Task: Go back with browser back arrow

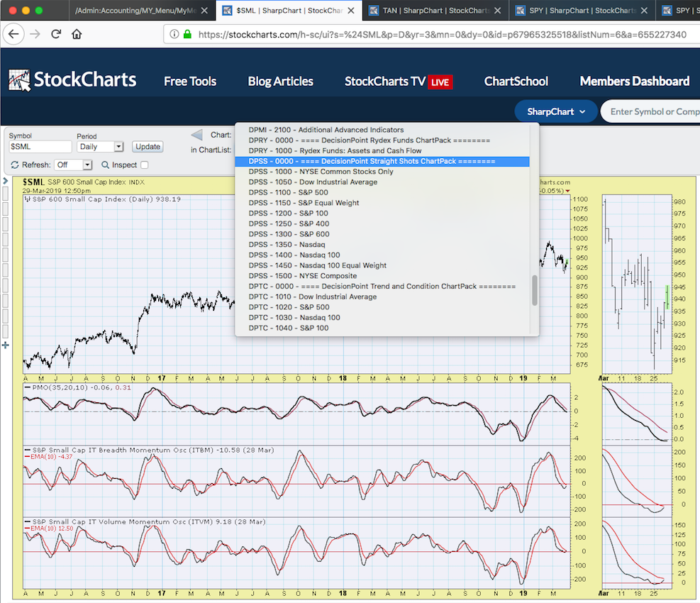Action: [x=15, y=34]
